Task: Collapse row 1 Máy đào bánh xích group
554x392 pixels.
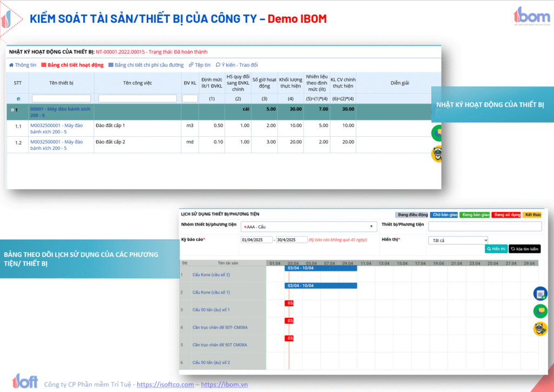Action: 13,109
